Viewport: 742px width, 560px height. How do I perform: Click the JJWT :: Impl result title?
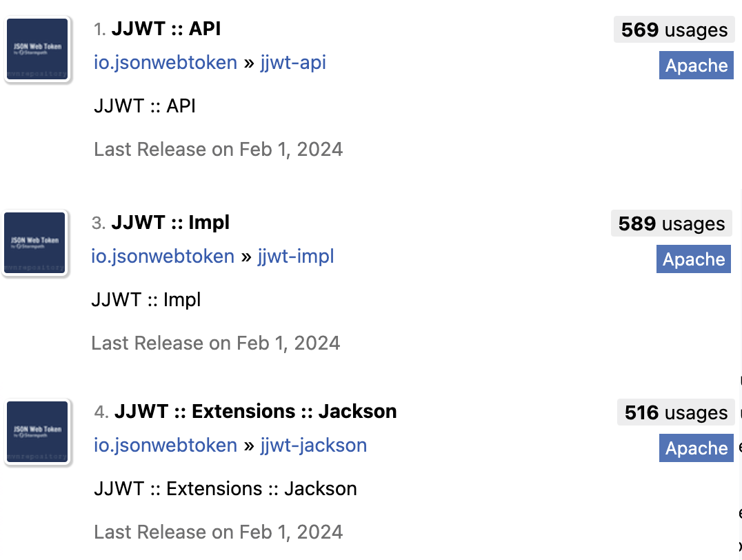[170, 222]
